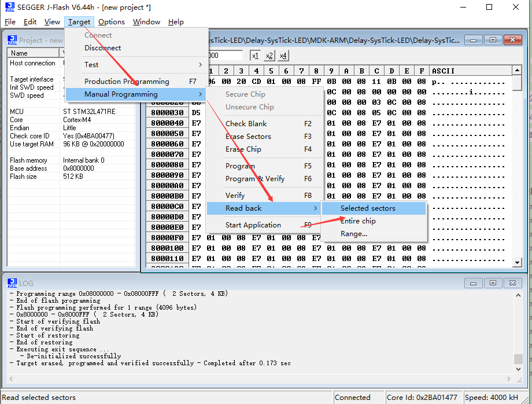The width and height of the screenshot is (532, 404).
Task: Open the File menu
Action: pos(10,22)
